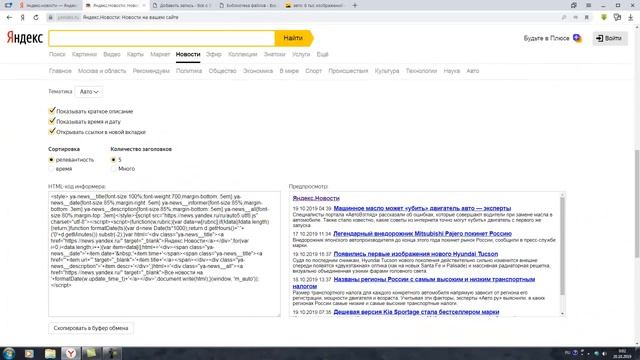Select 'время' sorting radio button
This screenshot has width=640, height=360.
tap(51, 169)
